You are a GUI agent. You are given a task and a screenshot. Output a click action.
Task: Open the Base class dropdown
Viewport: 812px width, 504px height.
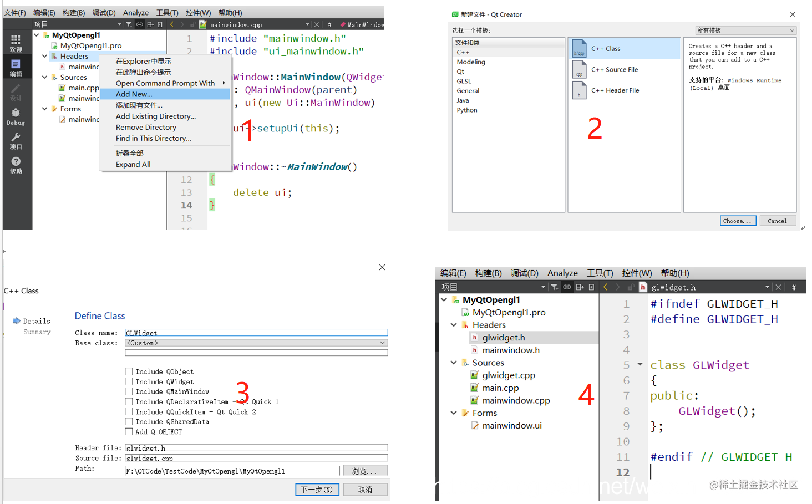point(256,343)
